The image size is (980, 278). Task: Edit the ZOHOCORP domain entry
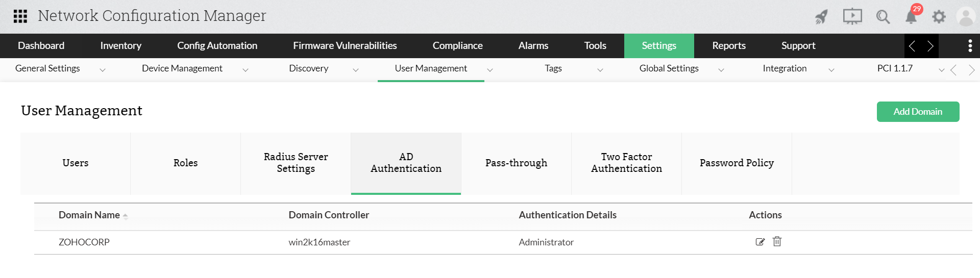click(760, 242)
